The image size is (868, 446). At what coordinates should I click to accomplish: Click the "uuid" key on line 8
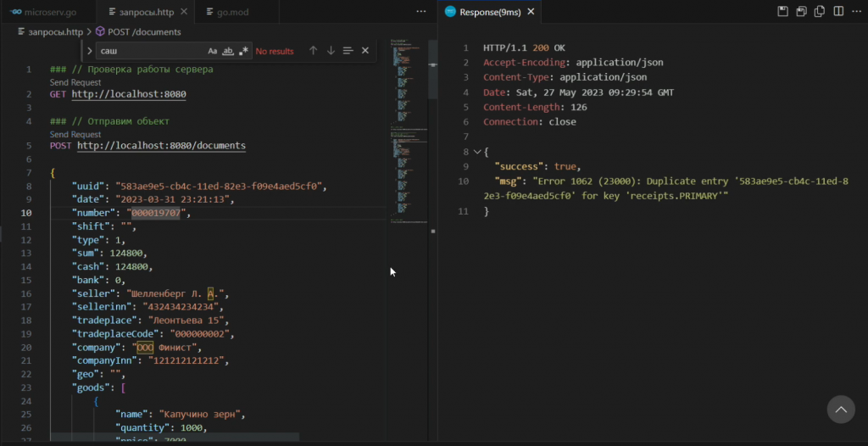click(x=87, y=187)
